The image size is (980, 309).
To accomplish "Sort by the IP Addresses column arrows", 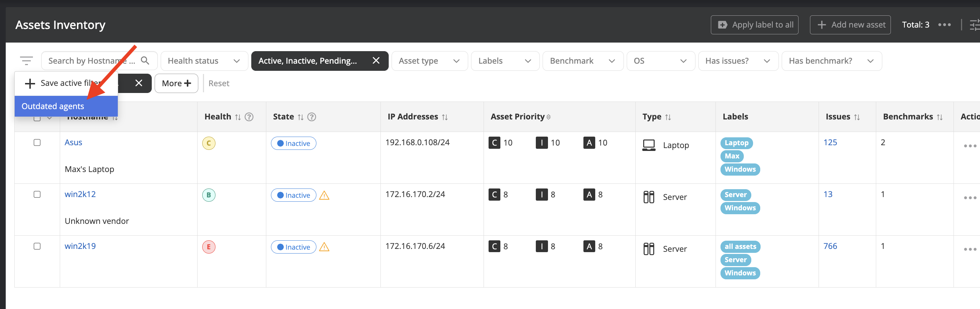I will (445, 117).
